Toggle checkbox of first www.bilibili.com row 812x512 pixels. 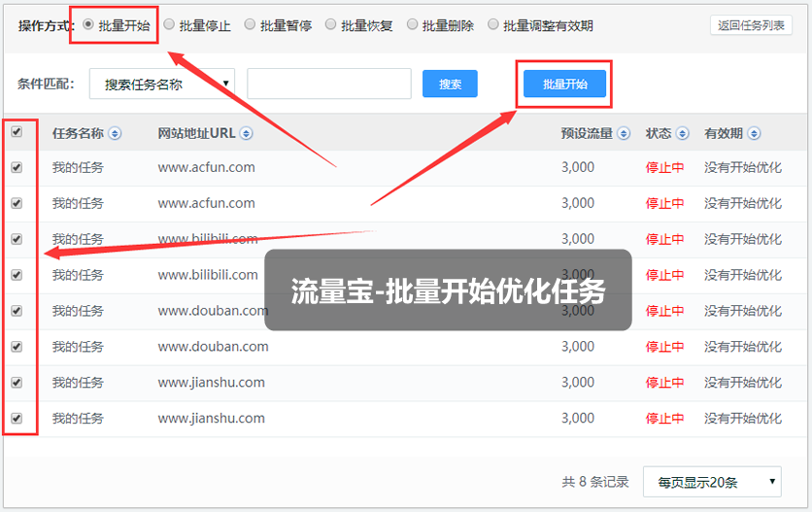tap(17, 239)
